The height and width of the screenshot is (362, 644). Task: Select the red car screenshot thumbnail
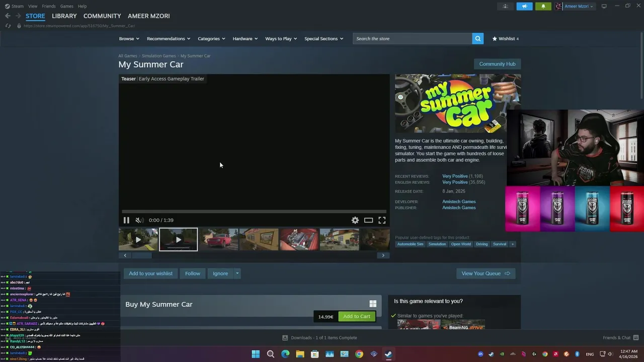(219, 239)
